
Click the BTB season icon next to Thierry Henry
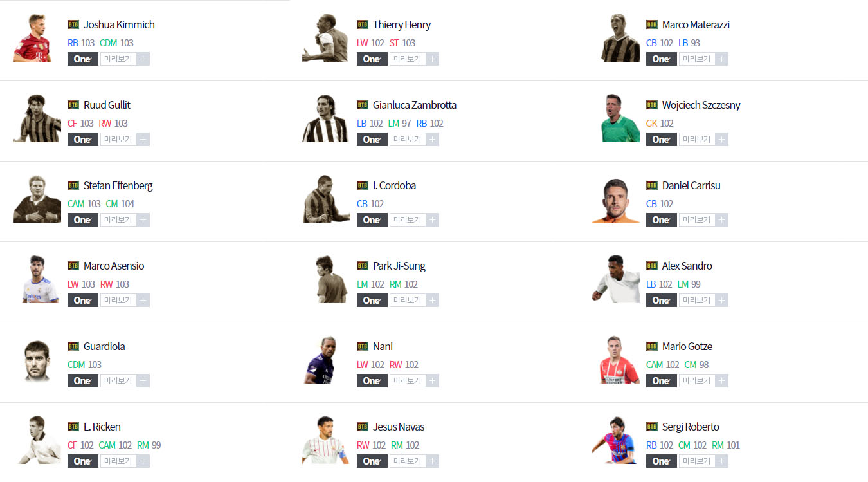tap(363, 24)
